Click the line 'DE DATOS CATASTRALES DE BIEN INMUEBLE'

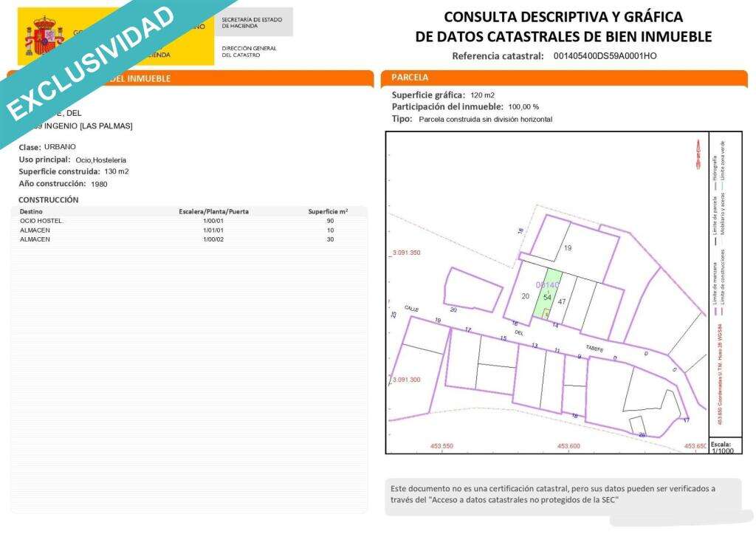pyautogui.click(x=563, y=37)
